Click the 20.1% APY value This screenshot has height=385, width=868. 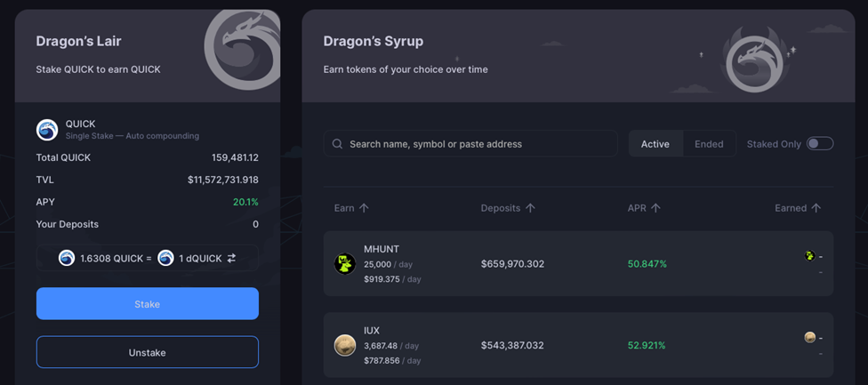click(245, 202)
